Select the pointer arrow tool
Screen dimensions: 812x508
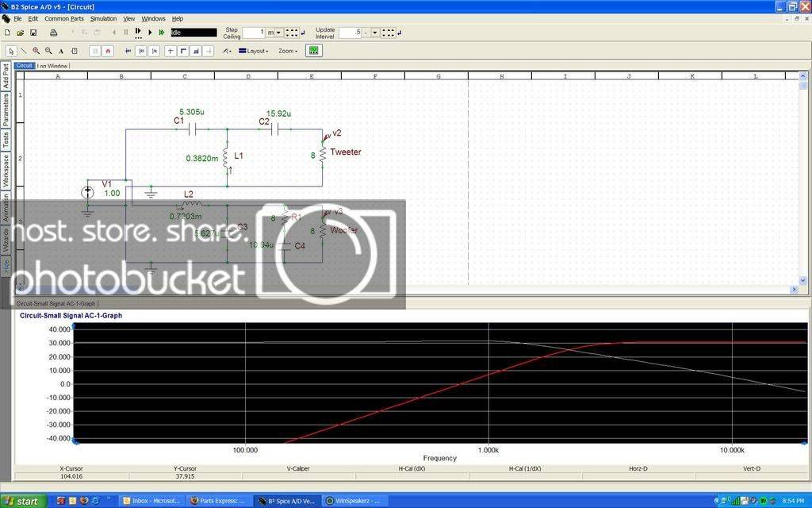11,51
